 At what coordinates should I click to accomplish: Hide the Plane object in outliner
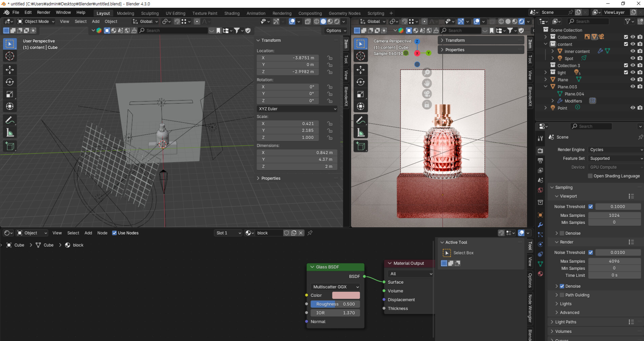632,80
